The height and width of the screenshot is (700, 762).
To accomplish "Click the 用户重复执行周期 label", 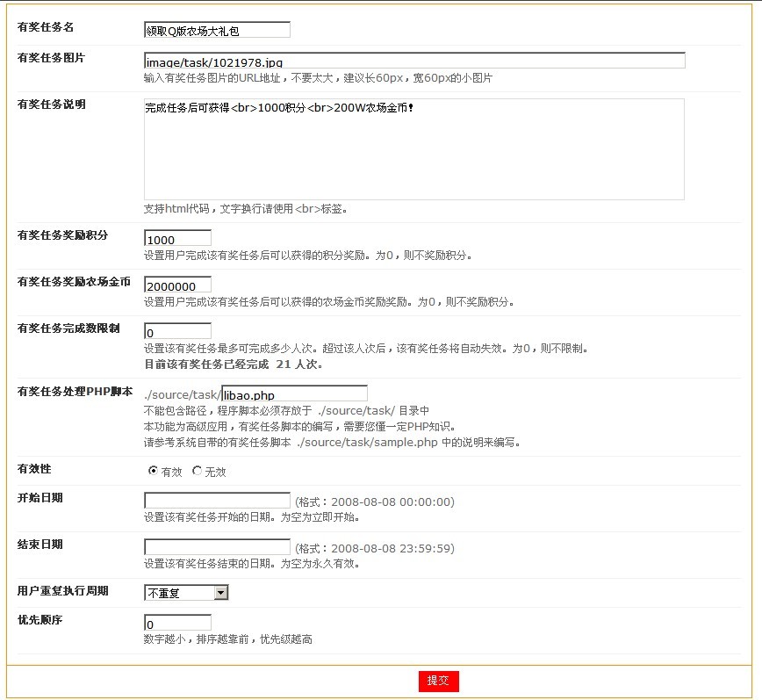I will 62,591.
